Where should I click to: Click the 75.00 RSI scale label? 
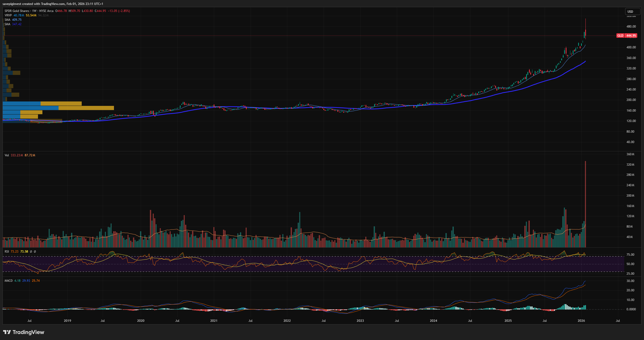pyautogui.click(x=630, y=255)
